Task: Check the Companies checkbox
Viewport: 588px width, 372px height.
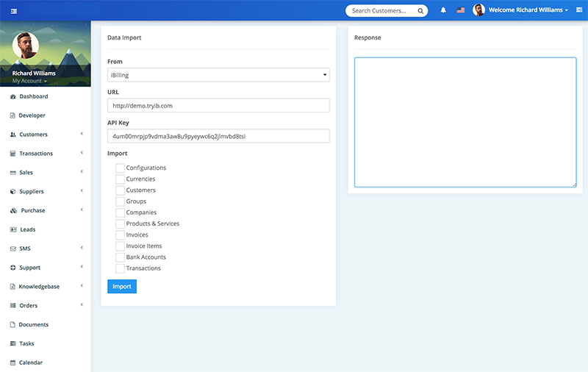Action: pyautogui.click(x=120, y=212)
